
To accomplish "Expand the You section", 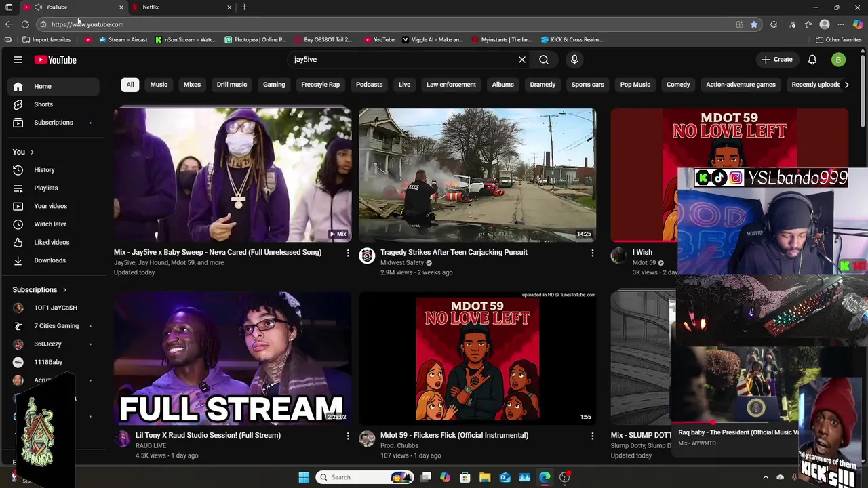I will pyautogui.click(x=23, y=152).
